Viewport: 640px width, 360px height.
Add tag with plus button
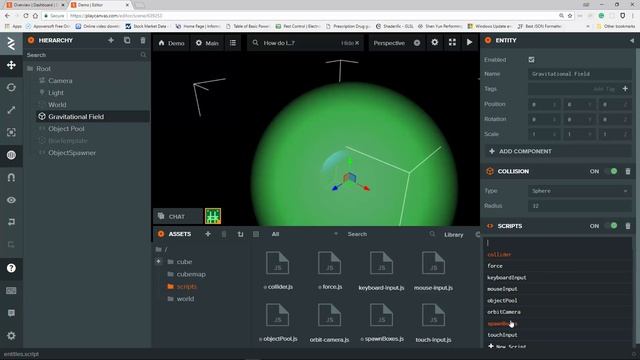click(625, 89)
